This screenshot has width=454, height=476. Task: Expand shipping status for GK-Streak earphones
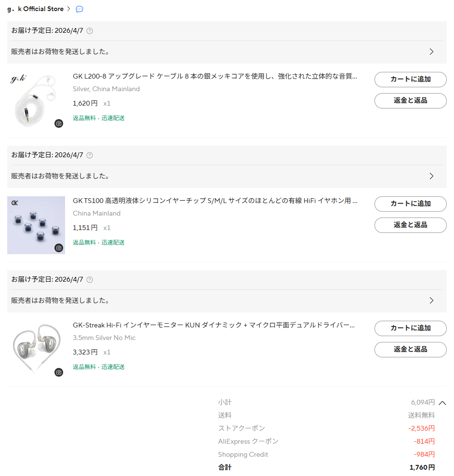[431, 300]
